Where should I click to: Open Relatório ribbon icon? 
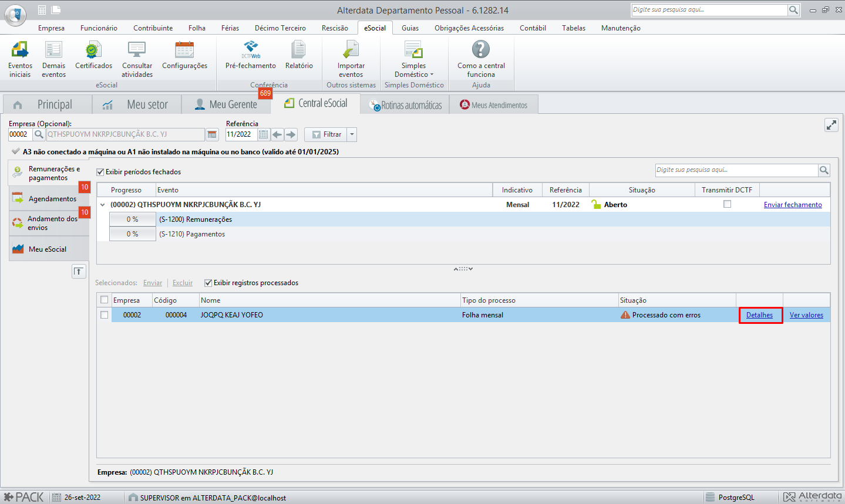(299, 56)
